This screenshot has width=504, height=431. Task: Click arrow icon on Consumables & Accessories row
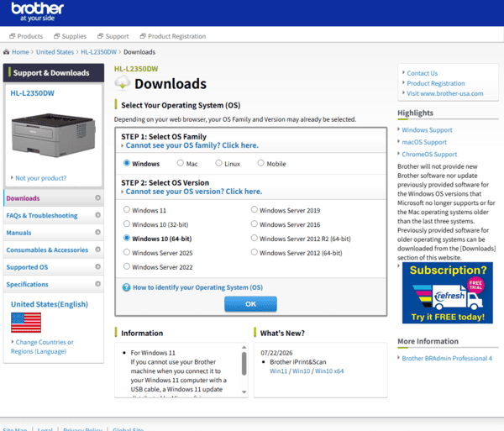[97, 250]
